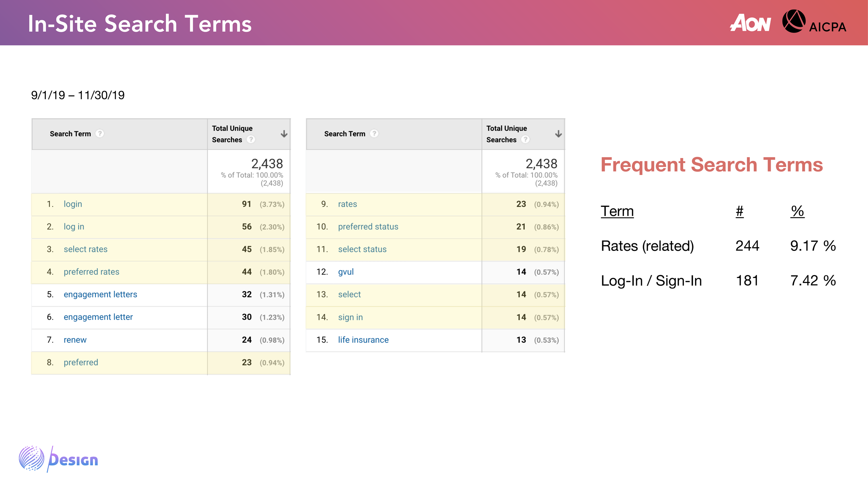The width and height of the screenshot is (868, 488).
Task: Click the 'life insurance' search term
Action: tap(363, 340)
